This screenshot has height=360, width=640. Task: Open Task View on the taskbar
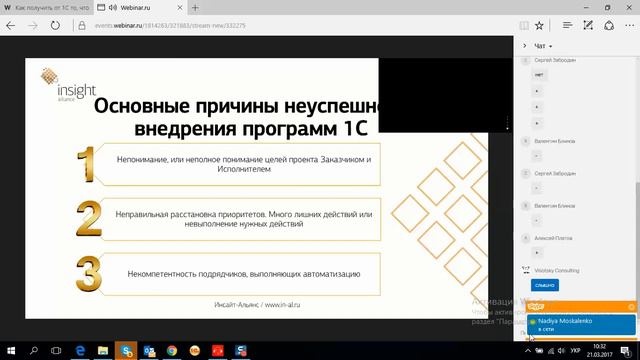(x=56, y=351)
